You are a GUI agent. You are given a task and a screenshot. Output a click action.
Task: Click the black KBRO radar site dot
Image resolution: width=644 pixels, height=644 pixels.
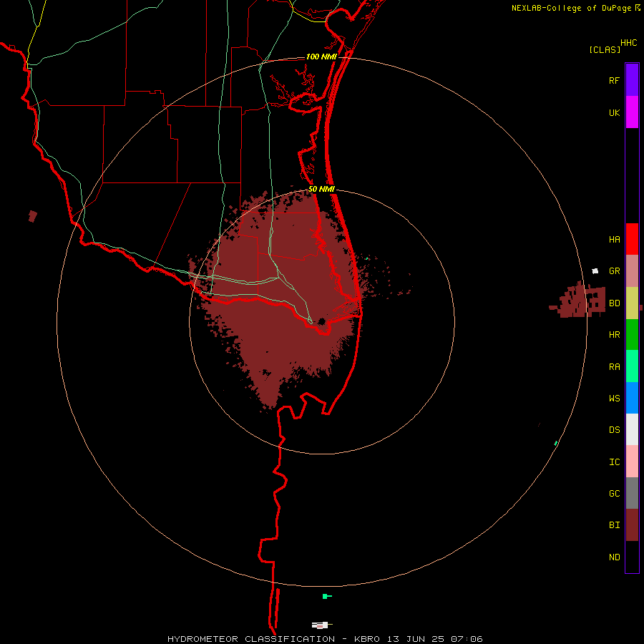tap(321, 321)
